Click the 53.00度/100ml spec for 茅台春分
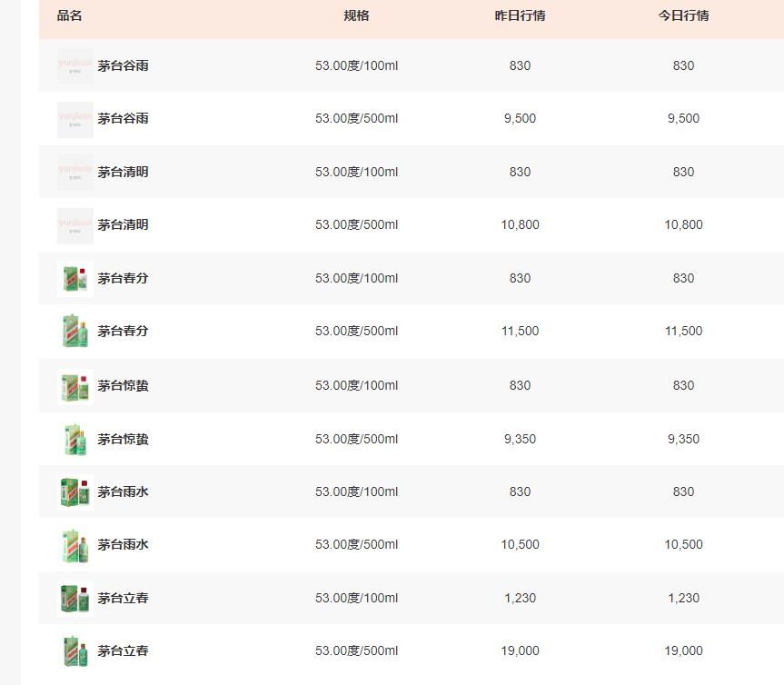Viewport: 784px width, 685px height. (x=356, y=279)
